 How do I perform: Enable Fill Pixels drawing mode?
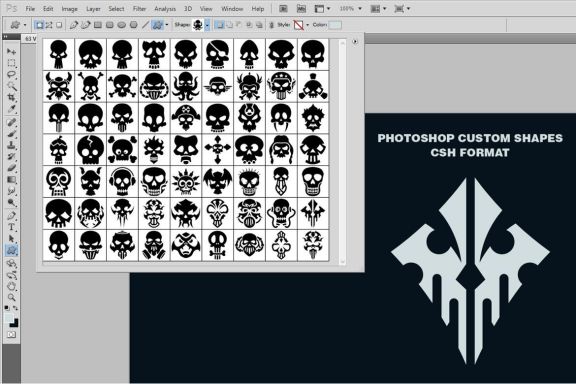click(x=59, y=25)
